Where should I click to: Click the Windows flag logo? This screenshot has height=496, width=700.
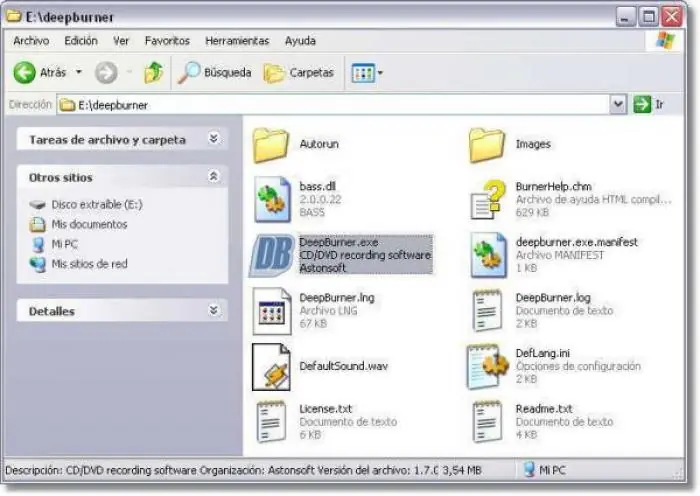tap(665, 40)
